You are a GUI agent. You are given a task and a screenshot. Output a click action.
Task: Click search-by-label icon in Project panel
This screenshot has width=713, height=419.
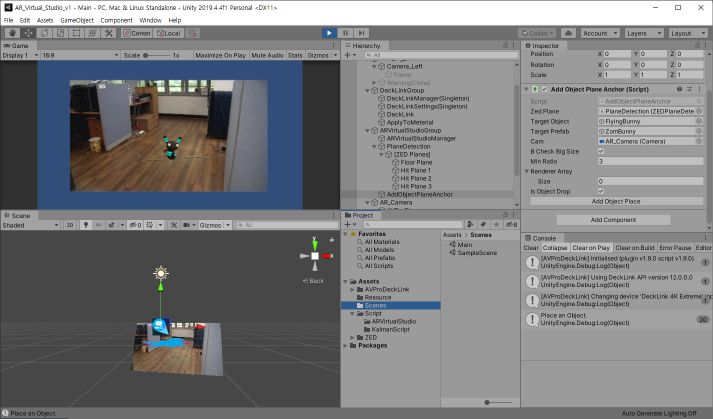[483, 224]
